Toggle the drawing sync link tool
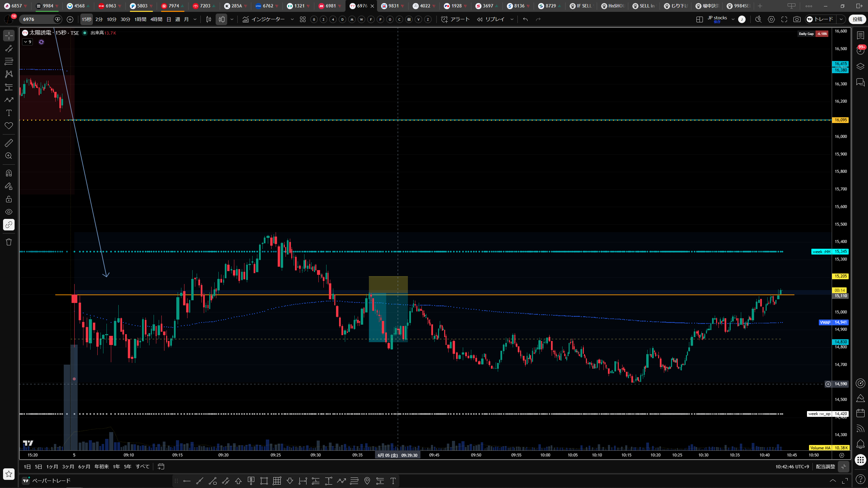The width and height of the screenshot is (868, 488). click(x=9, y=225)
